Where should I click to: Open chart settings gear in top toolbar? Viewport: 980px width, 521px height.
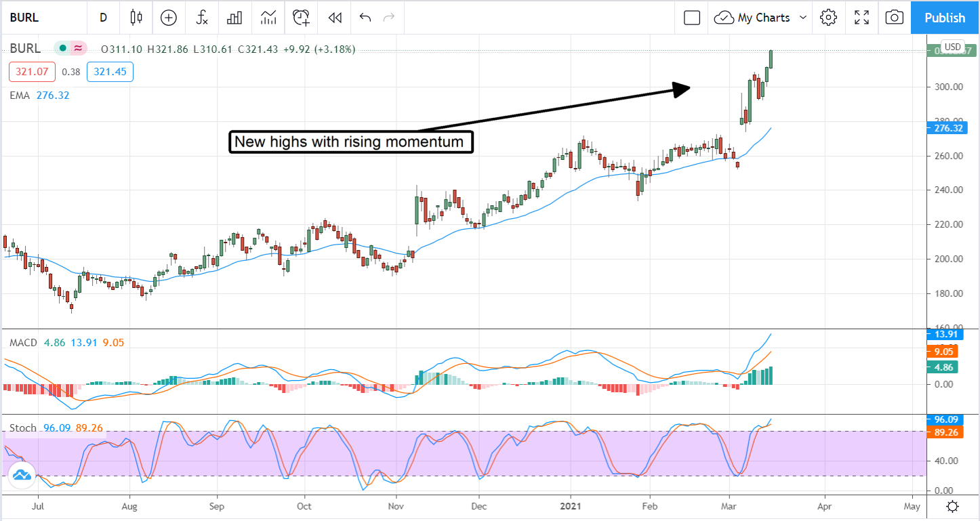(828, 18)
